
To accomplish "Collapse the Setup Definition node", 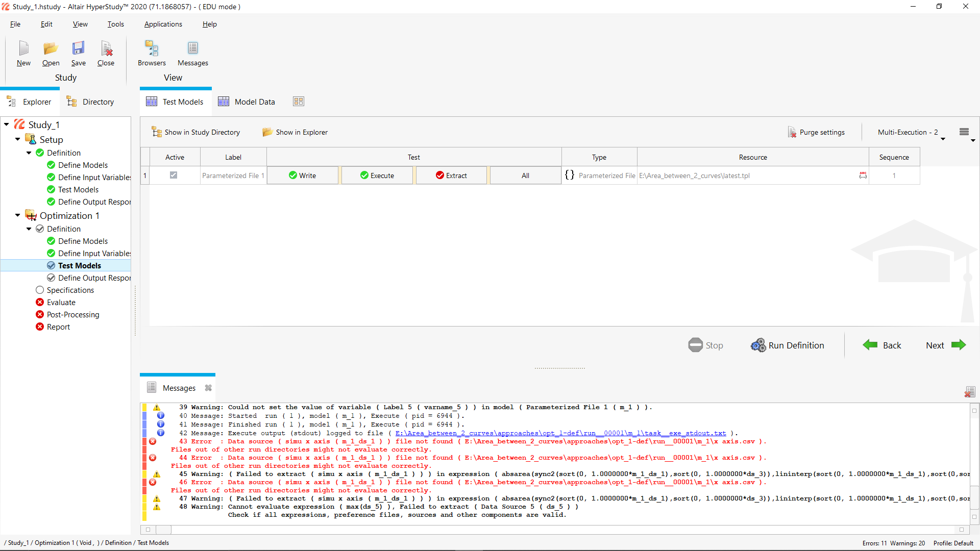I will tap(29, 153).
